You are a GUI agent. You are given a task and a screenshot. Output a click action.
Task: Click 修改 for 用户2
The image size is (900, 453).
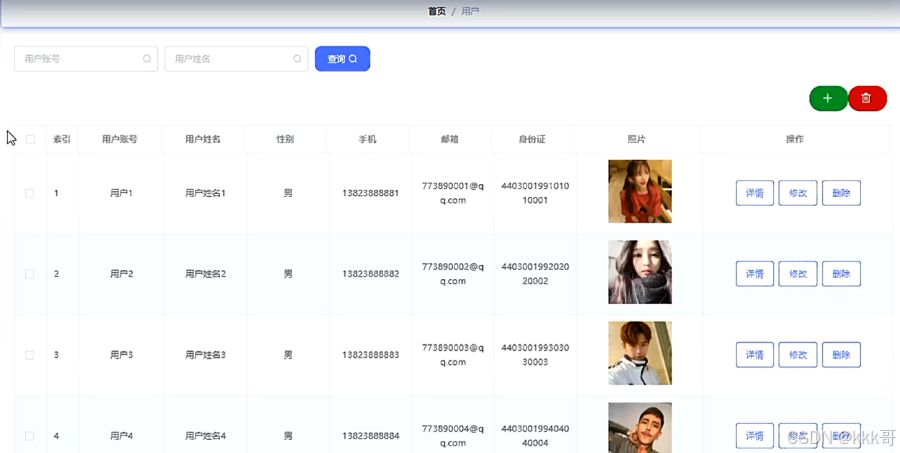pos(798,274)
